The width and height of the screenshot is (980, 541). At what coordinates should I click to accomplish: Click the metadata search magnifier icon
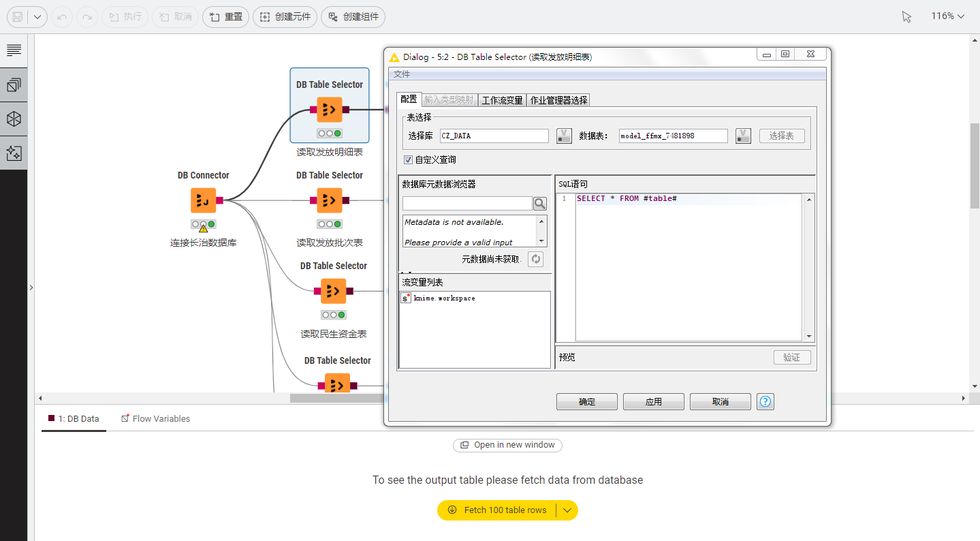(x=539, y=204)
